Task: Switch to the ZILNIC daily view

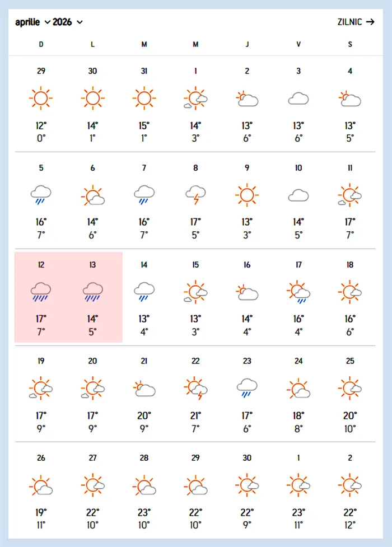Action: pos(356,22)
